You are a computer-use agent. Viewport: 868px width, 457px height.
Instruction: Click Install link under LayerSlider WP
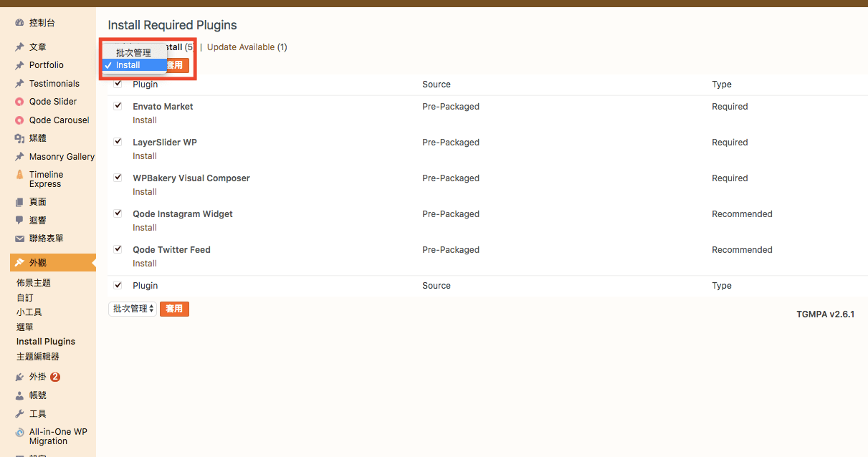[145, 156]
